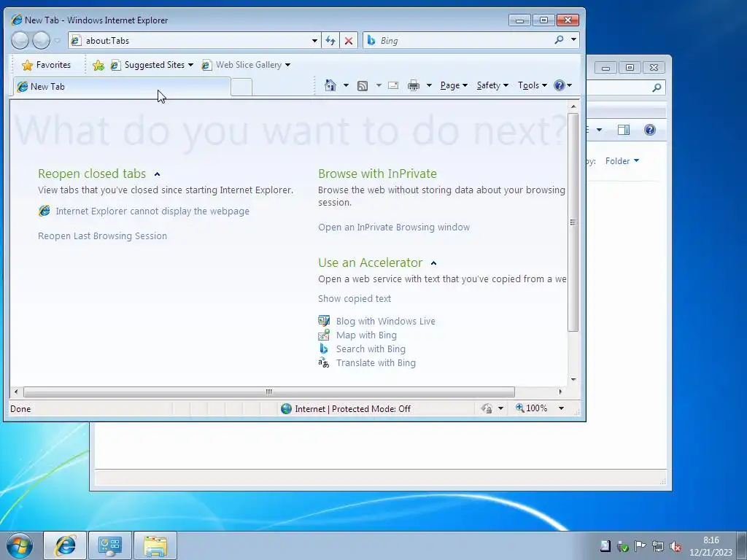This screenshot has height=560, width=747.
Task: Click the RSS feeds icon
Action: click(x=363, y=86)
